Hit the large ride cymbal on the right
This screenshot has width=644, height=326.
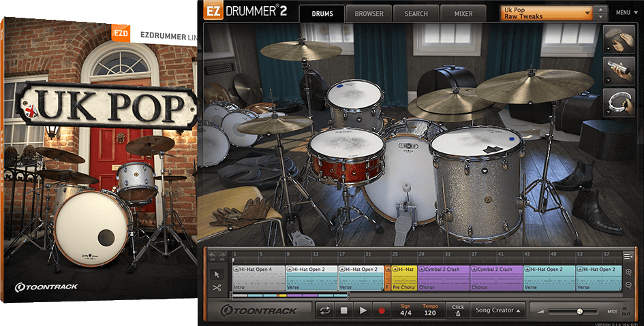(x=534, y=85)
